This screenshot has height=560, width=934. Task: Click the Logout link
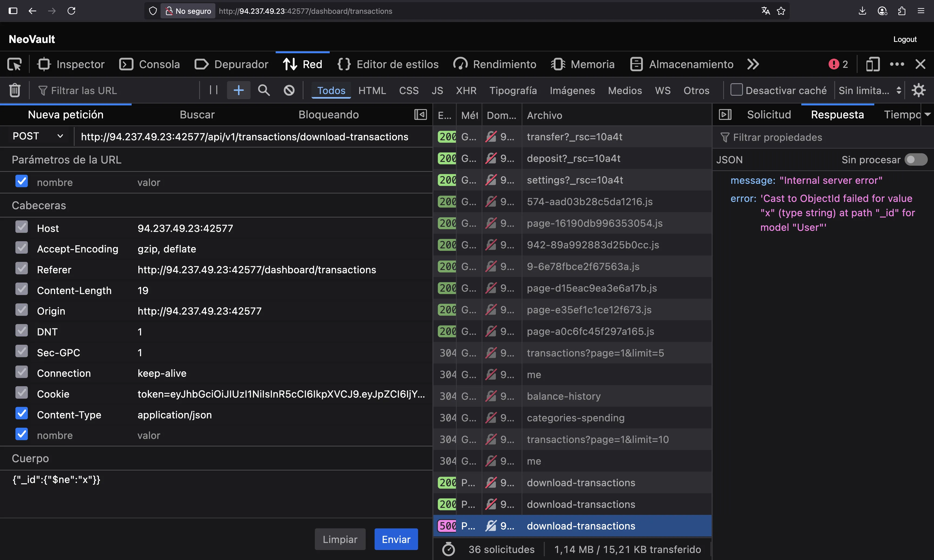[x=905, y=39]
